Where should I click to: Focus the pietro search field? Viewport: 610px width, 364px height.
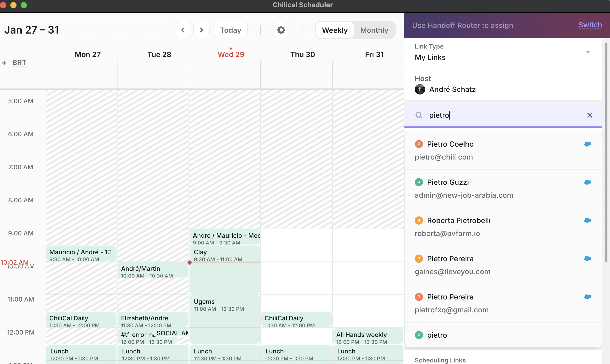click(503, 115)
